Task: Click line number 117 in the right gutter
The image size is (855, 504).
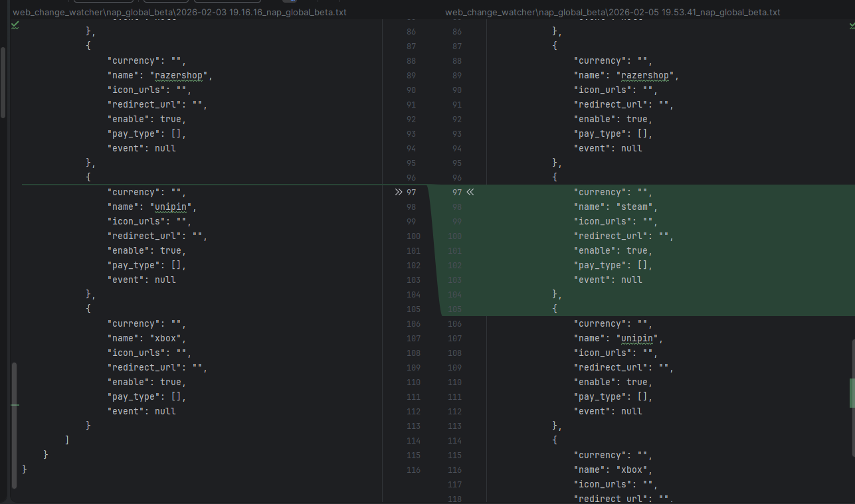Action: point(455,484)
